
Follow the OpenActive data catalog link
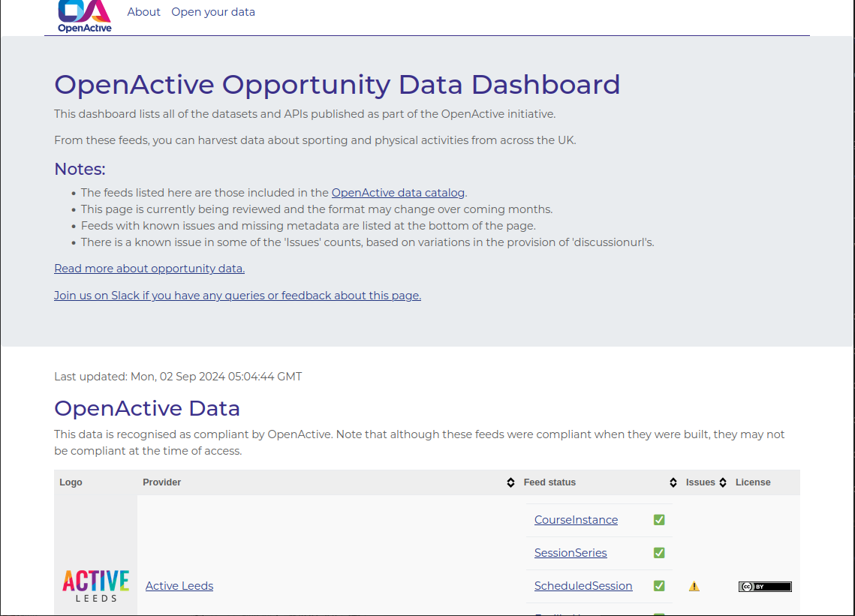(398, 193)
